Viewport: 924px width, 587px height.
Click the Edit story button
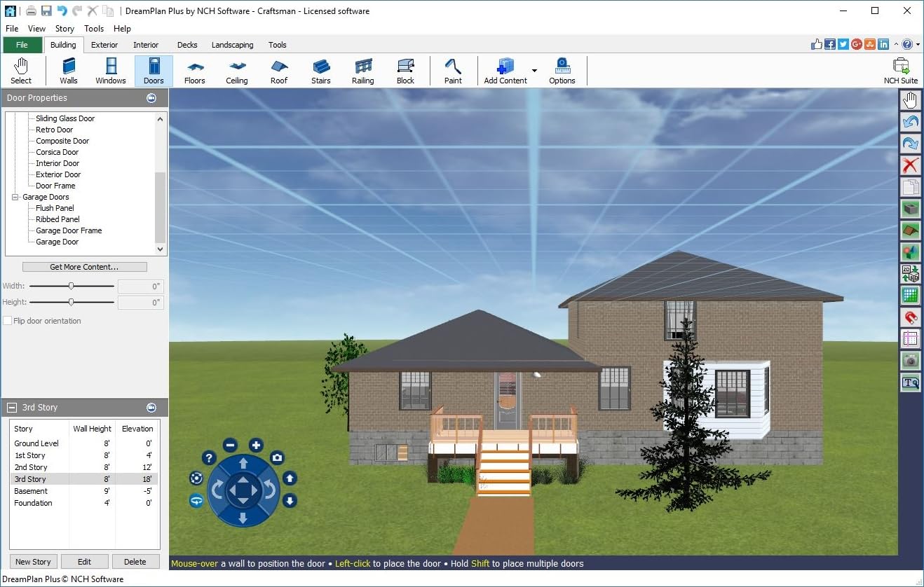click(x=84, y=561)
